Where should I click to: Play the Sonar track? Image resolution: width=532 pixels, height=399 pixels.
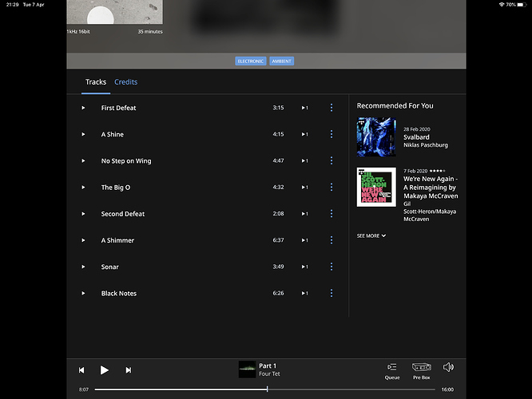coord(83,267)
